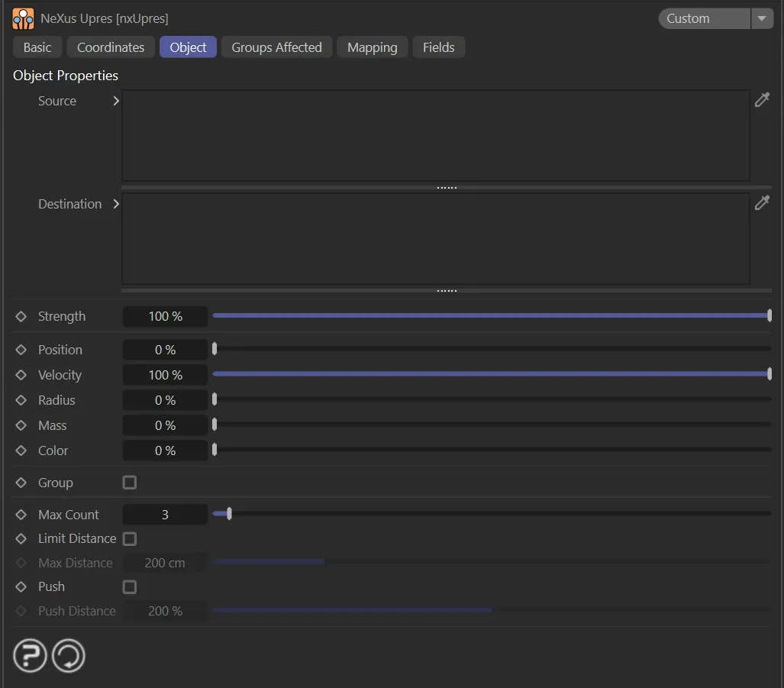Click the help question mark button
The height and width of the screenshot is (688, 784).
click(x=29, y=655)
